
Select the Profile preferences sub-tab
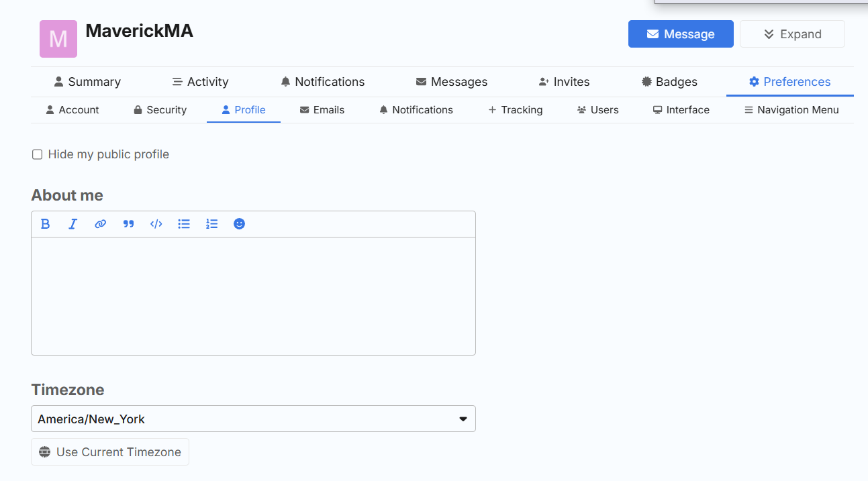[x=244, y=110]
